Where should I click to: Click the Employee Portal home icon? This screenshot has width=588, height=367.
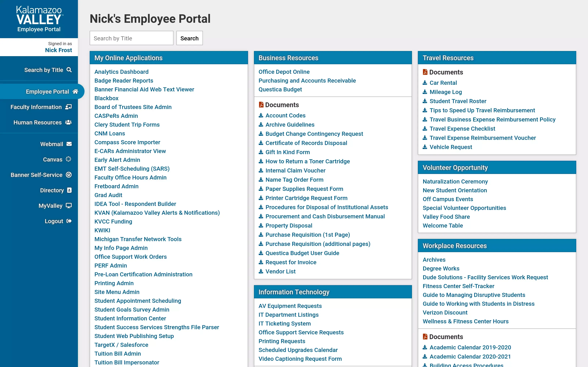(x=75, y=91)
